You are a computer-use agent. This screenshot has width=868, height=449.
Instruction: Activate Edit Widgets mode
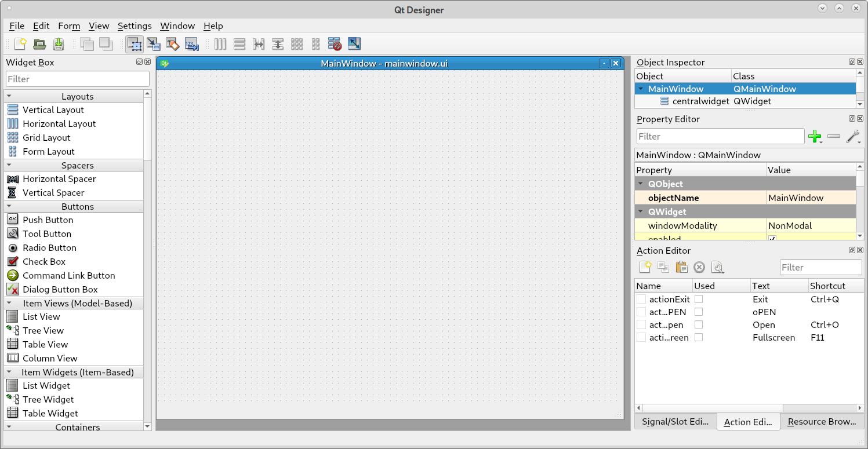click(135, 44)
